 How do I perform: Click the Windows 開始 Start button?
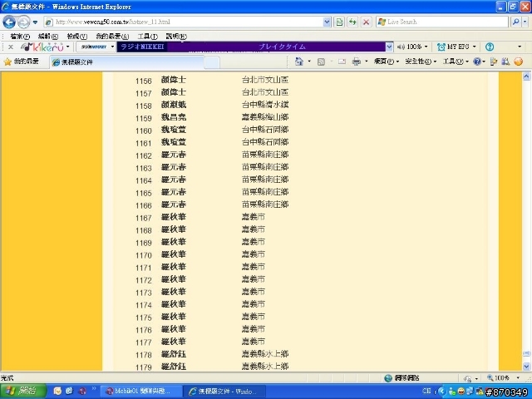pyautogui.click(x=22, y=391)
